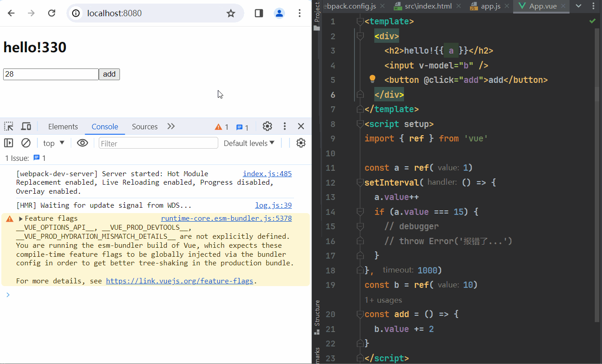Close the DevTools panel
Viewport: 602px width, 364px height.
[301, 127]
